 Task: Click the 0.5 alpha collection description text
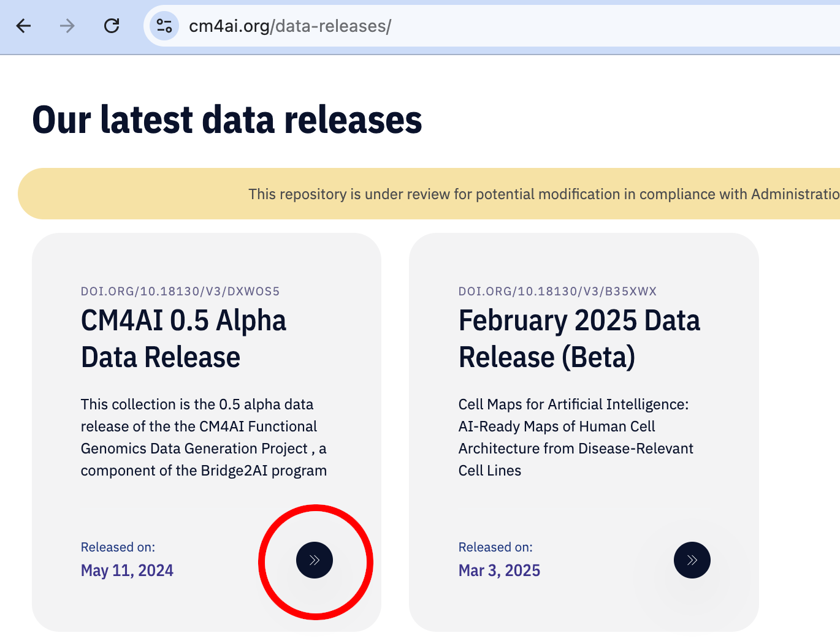tap(204, 438)
